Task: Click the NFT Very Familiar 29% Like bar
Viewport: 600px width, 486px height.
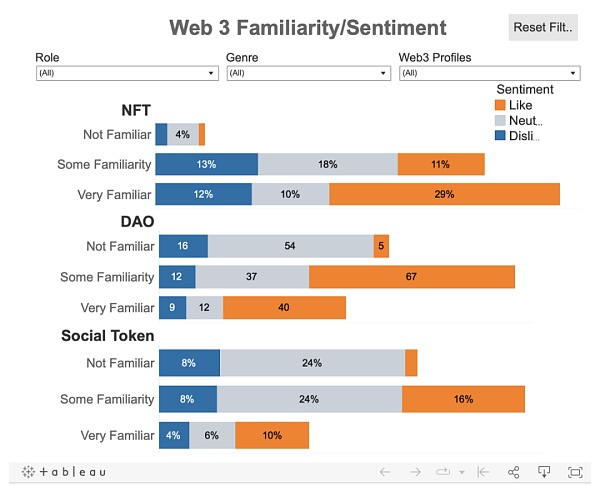Action: 444,194
